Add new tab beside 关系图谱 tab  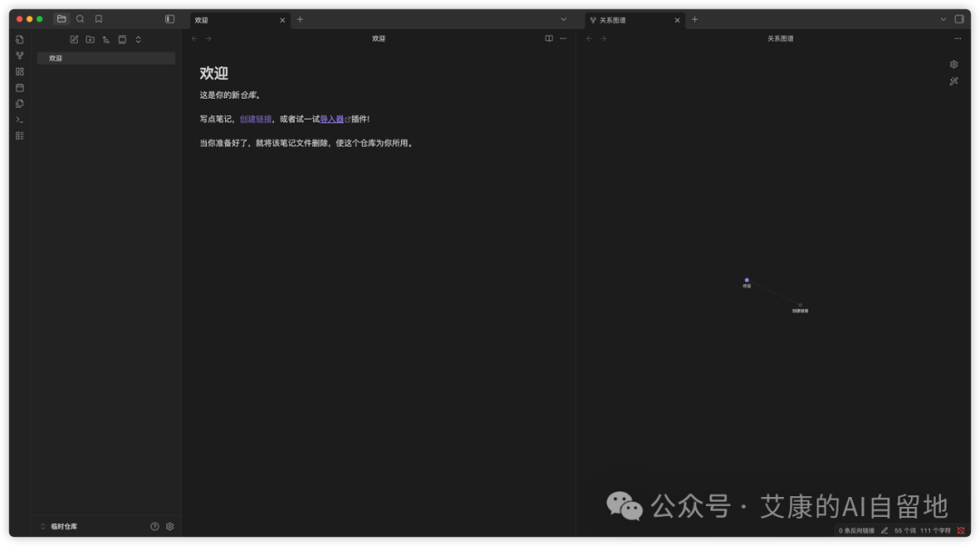pyautogui.click(x=694, y=19)
